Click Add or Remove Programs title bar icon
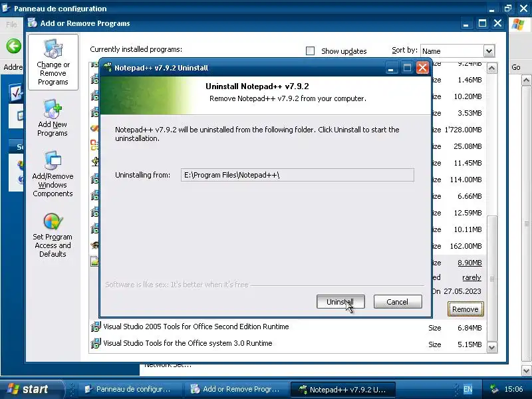The height and width of the screenshot is (399, 532). tap(32, 23)
